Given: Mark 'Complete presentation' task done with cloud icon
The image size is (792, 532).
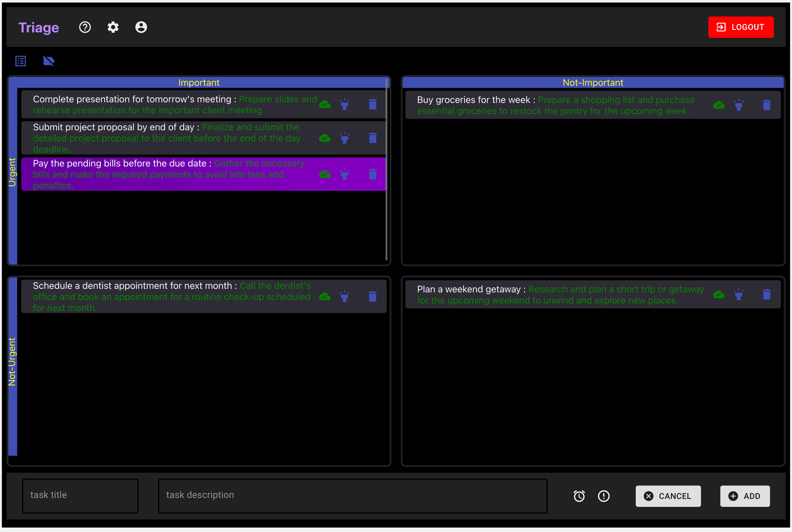Looking at the screenshot, I should [x=325, y=105].
